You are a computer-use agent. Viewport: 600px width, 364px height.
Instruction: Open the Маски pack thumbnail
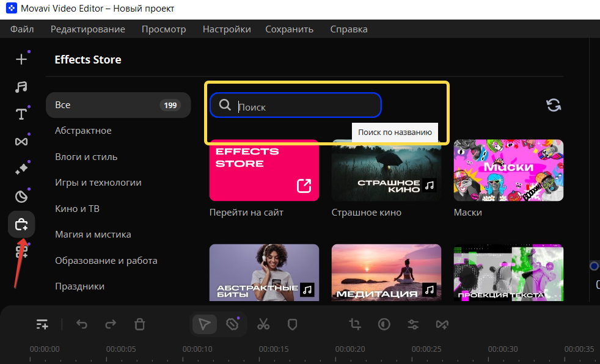(x=508, y=170)
